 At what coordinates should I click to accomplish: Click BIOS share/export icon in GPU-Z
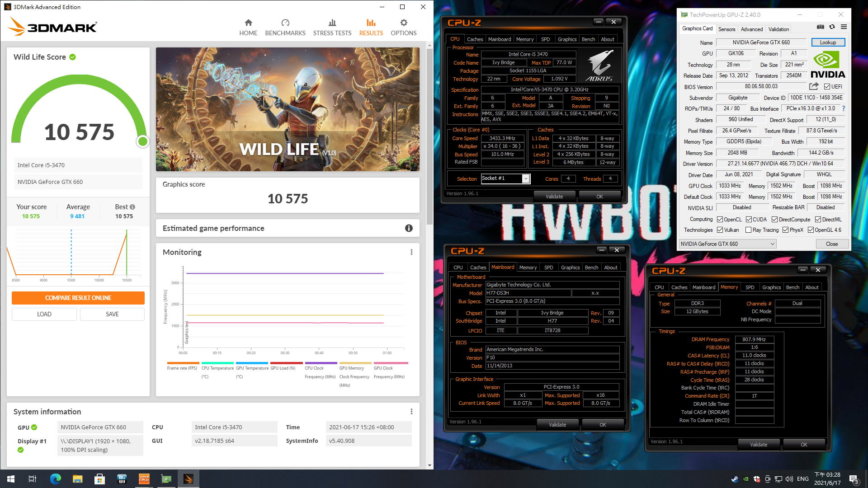814,86
